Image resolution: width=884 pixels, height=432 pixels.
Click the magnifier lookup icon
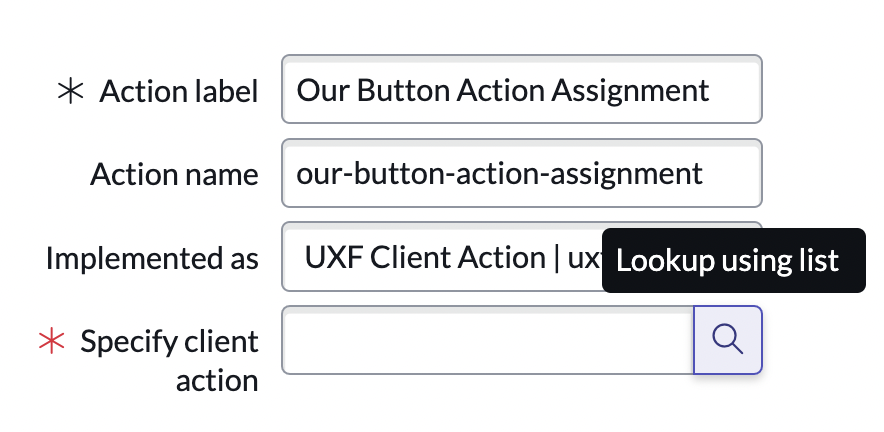(x=727, y=340)
